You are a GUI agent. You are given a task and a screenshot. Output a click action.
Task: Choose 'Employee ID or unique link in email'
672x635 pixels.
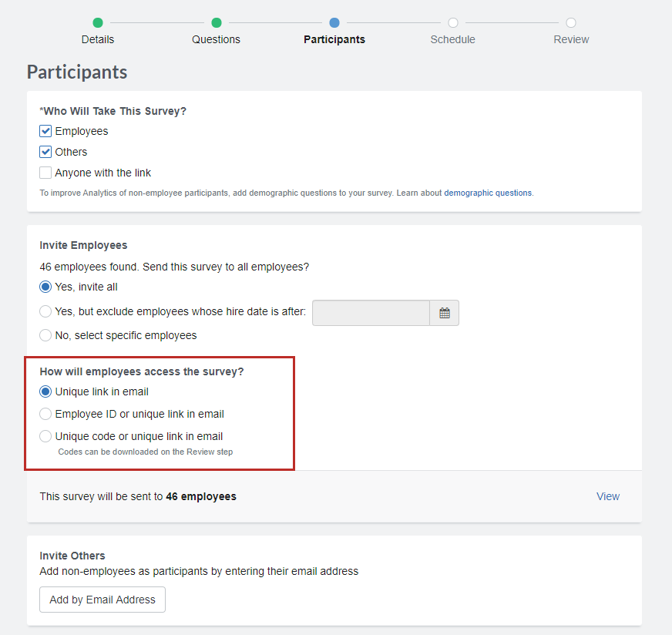pyautogui.click(x=45, y=414)
